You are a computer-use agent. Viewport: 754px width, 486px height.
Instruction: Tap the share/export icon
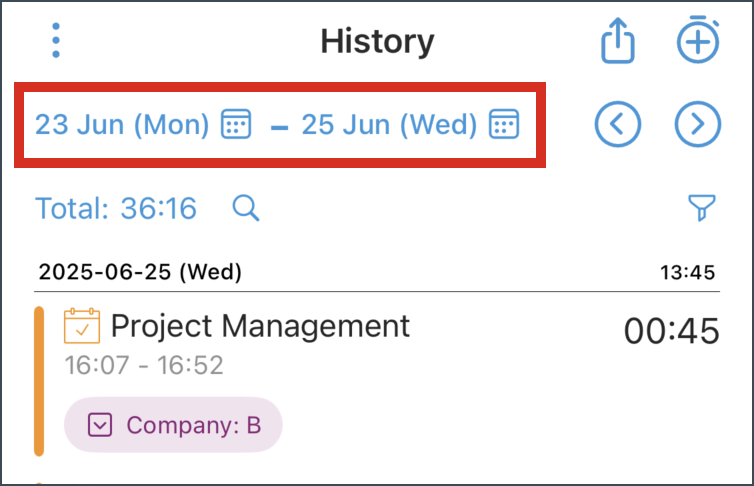point(617,40)
